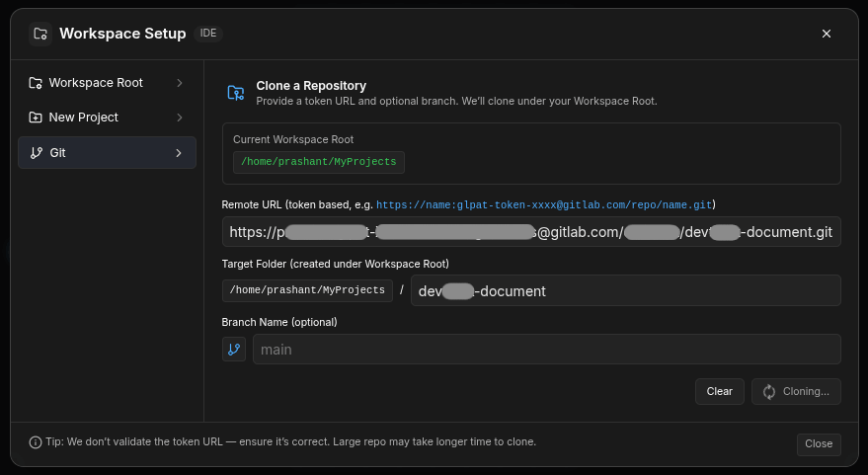Click the IDE badge in title
This screenshot has width=868, height=475.
point(208,34)
